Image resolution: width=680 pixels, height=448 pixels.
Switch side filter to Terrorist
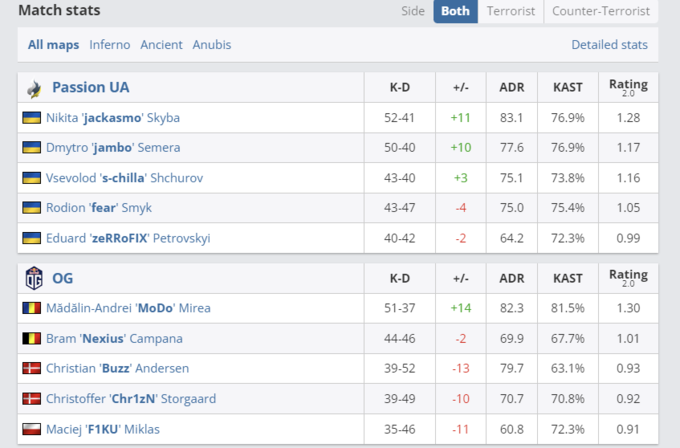pos(510,12)
